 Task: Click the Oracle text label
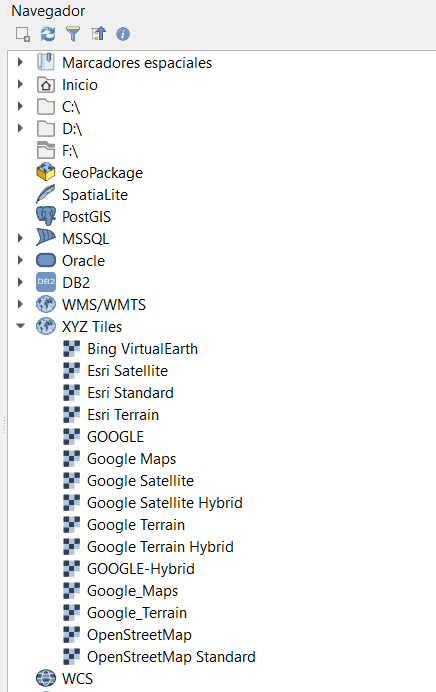(x=83, y=260)
